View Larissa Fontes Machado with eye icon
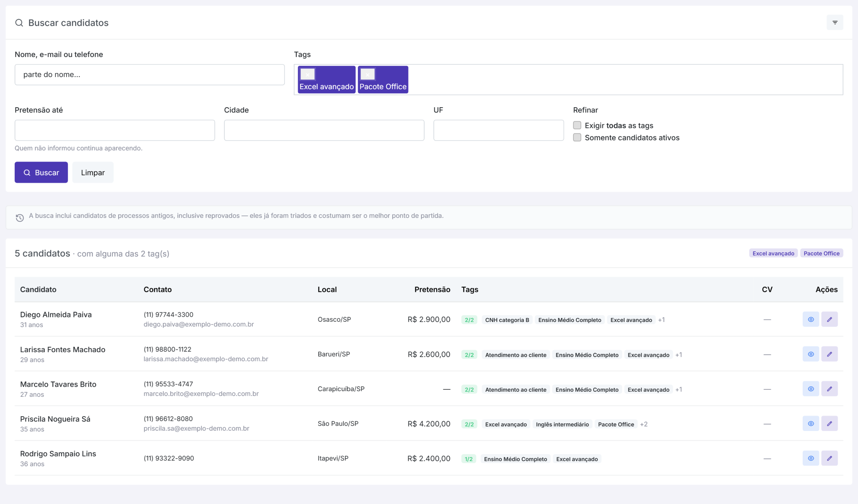Image resolution: width=858 pixels, height=504 pixels. coord(811,354)
